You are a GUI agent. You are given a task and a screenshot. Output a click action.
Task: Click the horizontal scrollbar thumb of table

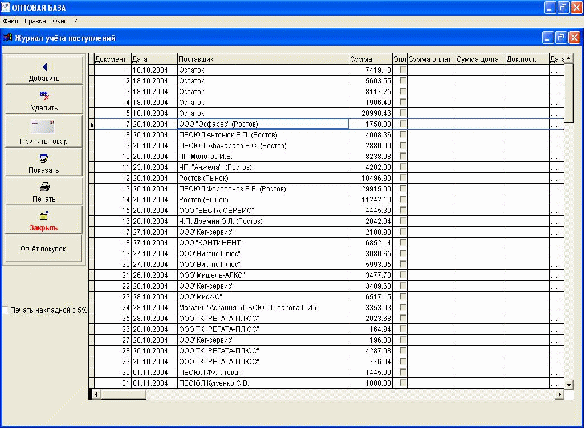tap(123, 394)
